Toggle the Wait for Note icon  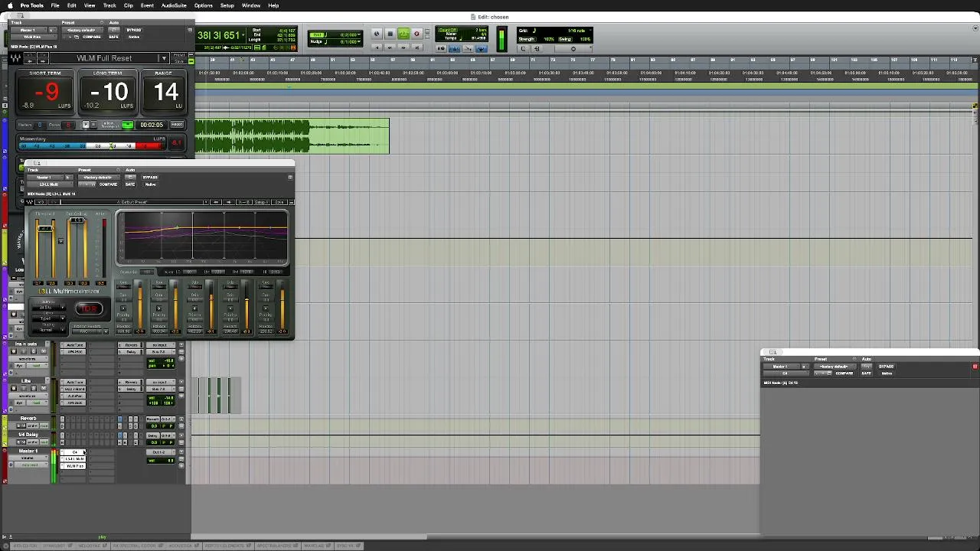pos(441,48)
